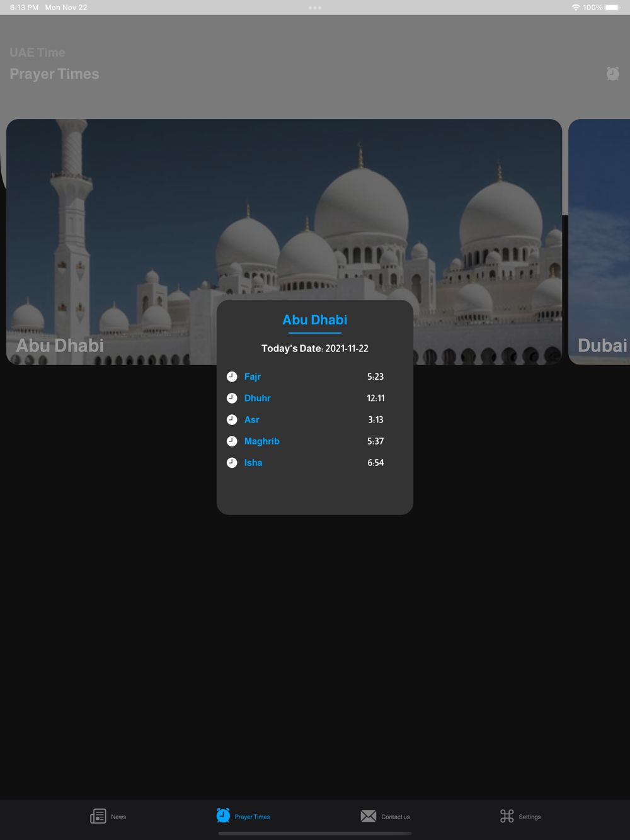This screenshot has width=630, height=840.
Task: Tap the clock icon beside Maghrib
Action: (232, 441)
